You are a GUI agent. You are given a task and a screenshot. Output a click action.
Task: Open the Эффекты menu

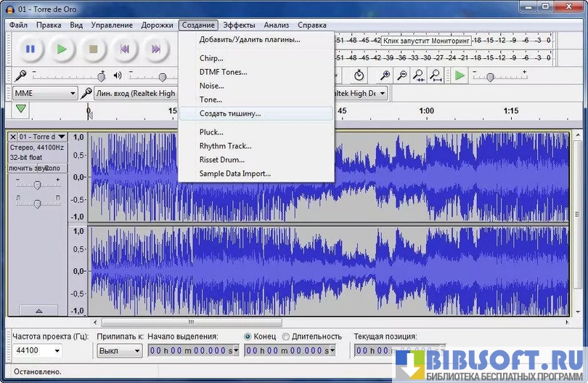coord(239,25)
